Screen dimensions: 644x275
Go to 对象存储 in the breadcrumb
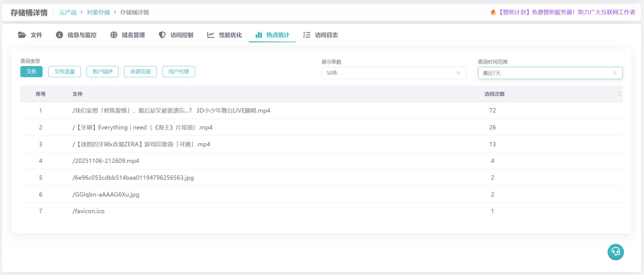pos(98,12)
